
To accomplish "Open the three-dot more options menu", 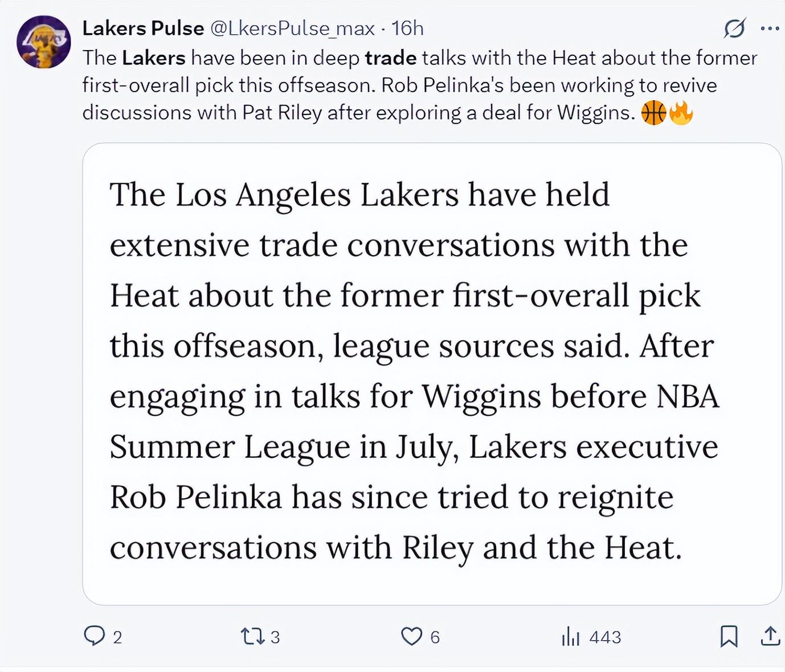I will [x=770, y=28].
